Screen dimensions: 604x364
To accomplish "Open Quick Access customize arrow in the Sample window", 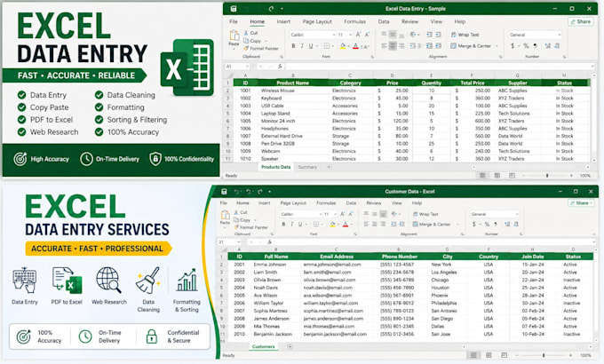I will [x=282, y=9].
